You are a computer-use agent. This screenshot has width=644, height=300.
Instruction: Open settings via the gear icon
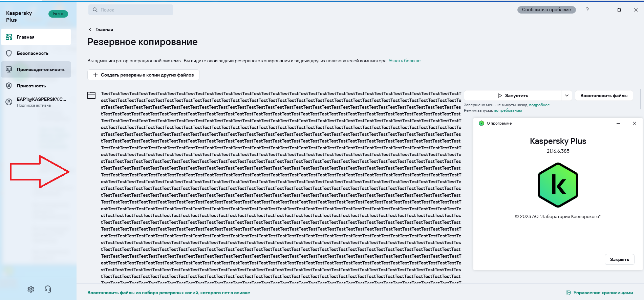pyautogui.click(x=31, y=289)
